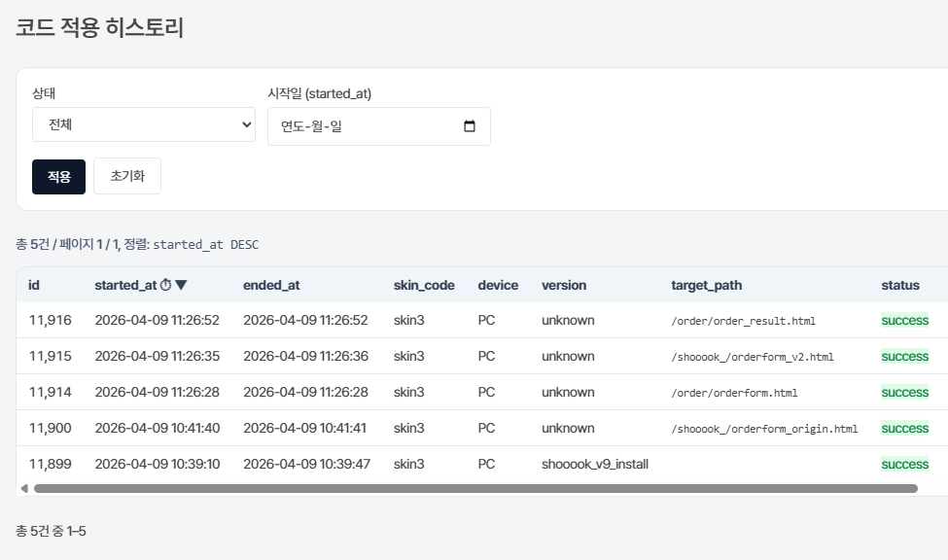
Task: Click the shooook_v9_install version cell
Action: [595, 464]
